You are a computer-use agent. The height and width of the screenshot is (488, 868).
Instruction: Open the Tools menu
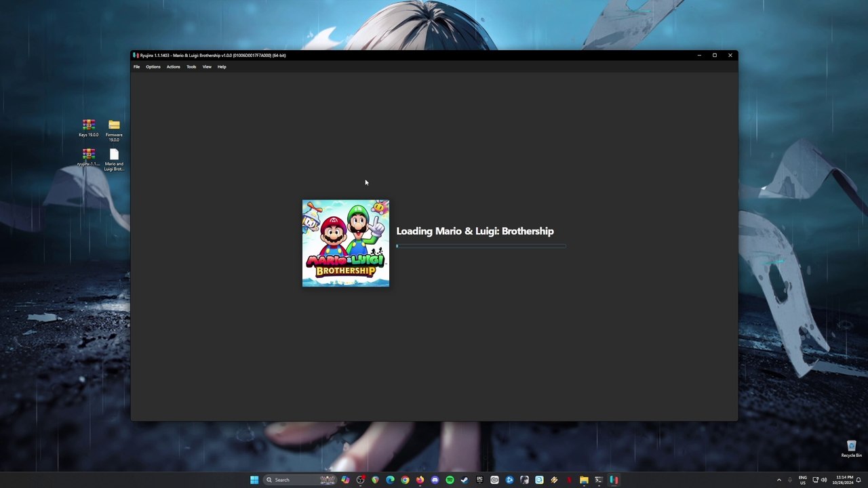click(x=191, y=66)
